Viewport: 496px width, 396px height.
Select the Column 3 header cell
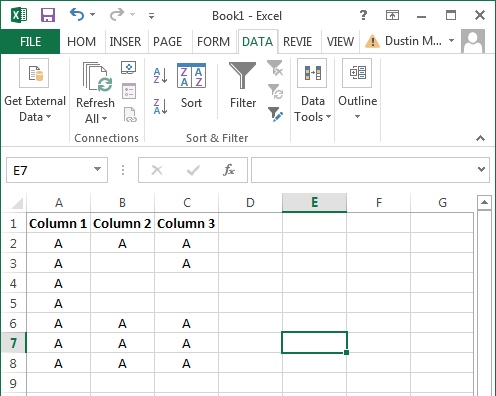pyautogui.click(x=186, y=223)
